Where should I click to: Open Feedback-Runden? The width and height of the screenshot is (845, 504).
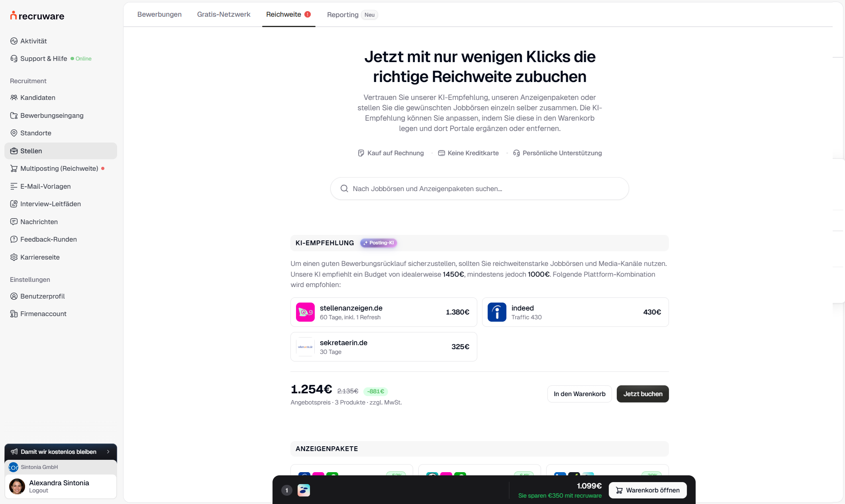[48, 239]
